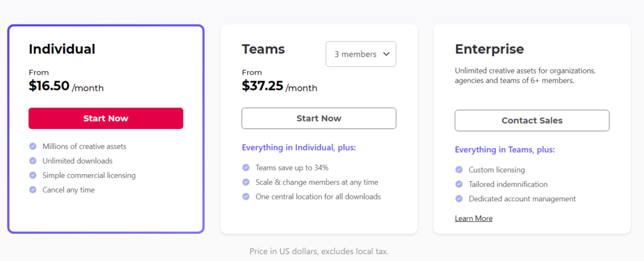Click Start Now under the Teams plan
This screenshot has width=644, height=261.
coord(319,118)
